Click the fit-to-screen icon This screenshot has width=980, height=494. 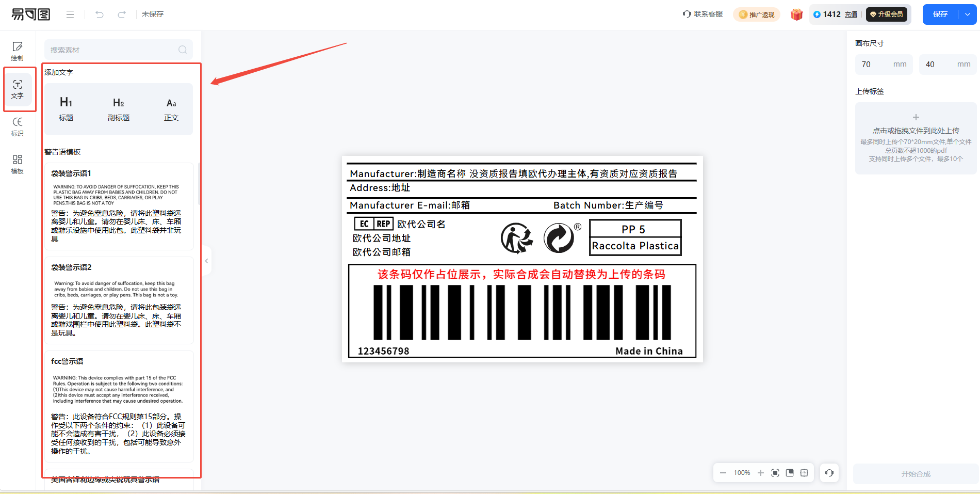(x=775, y=473)
